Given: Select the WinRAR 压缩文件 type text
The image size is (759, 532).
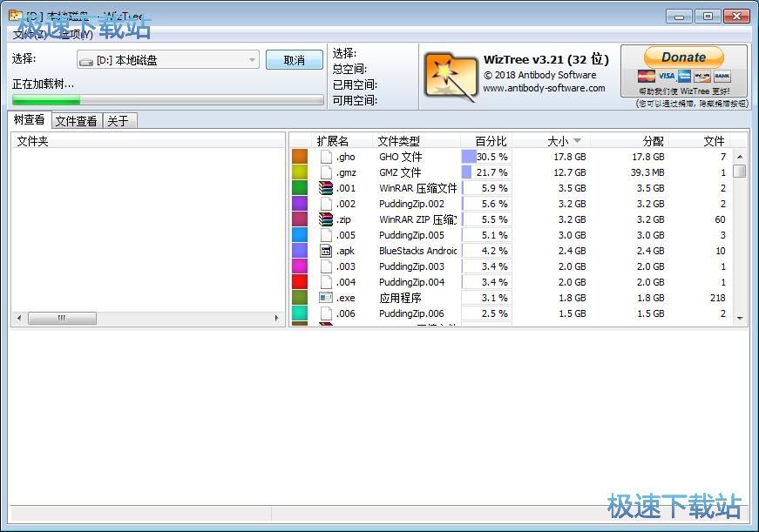Looking at the screenshot, I should pos(417,188).
